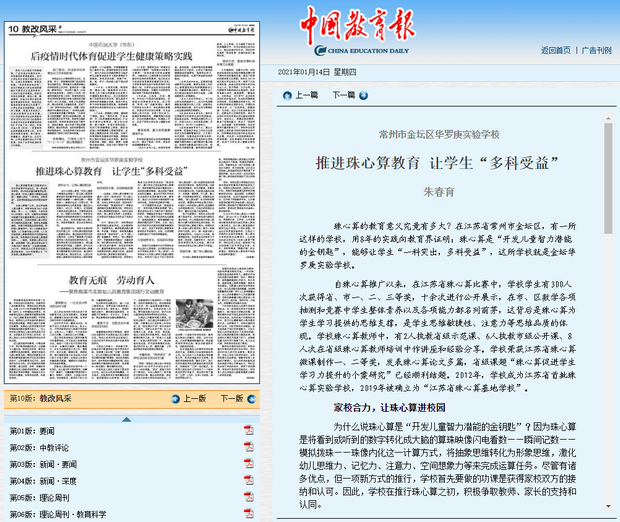620x522 pixels.
Task: Open PDF icon for 第04版 新闻·深度
Action: tap(248, 480)
